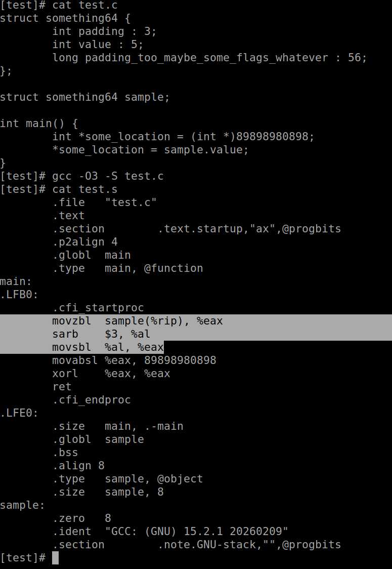Click the 'int value : 5;' declaration
This screenshot has height=569, width=392.
point(98,45)
